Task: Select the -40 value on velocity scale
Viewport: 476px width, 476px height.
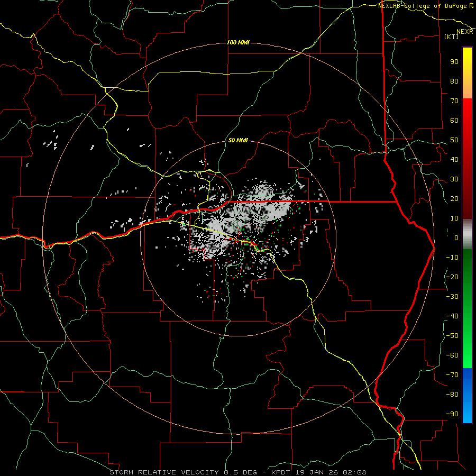Action: click(452, 316)
